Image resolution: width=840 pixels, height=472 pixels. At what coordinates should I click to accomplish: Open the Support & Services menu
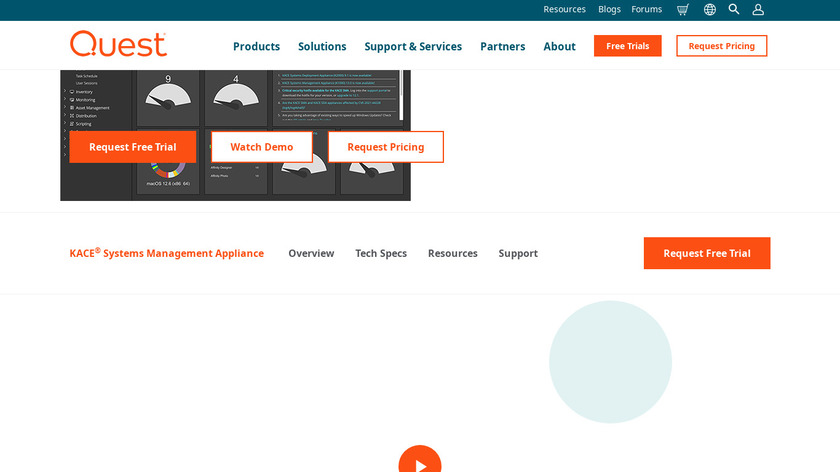tap(413, 46)
